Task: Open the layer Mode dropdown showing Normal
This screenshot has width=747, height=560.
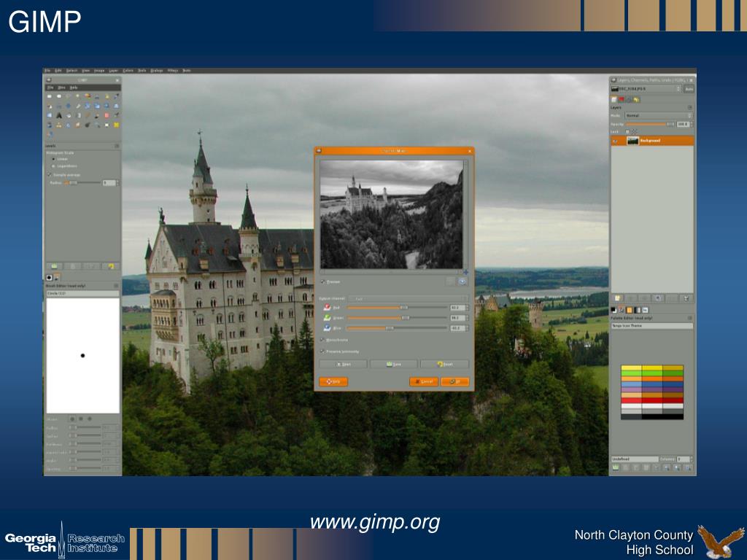Action: pyautogui.click(x=659, y=115)
